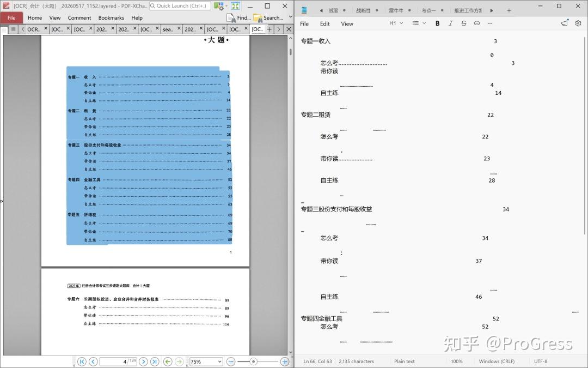The height and width of the screenshot is (368, 588).
Task: Open the document tab list menu icon
Action: (x=13, y=29)
